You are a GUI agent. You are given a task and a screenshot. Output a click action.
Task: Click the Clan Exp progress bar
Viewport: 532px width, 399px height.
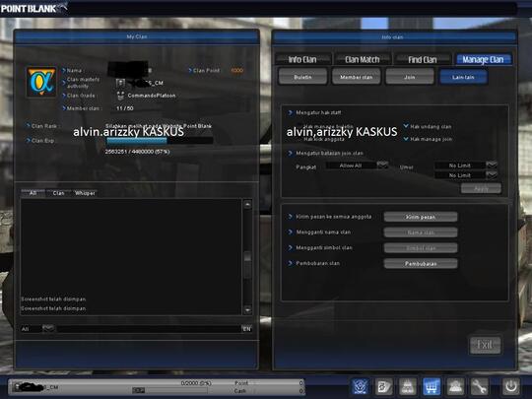(160, 141)
